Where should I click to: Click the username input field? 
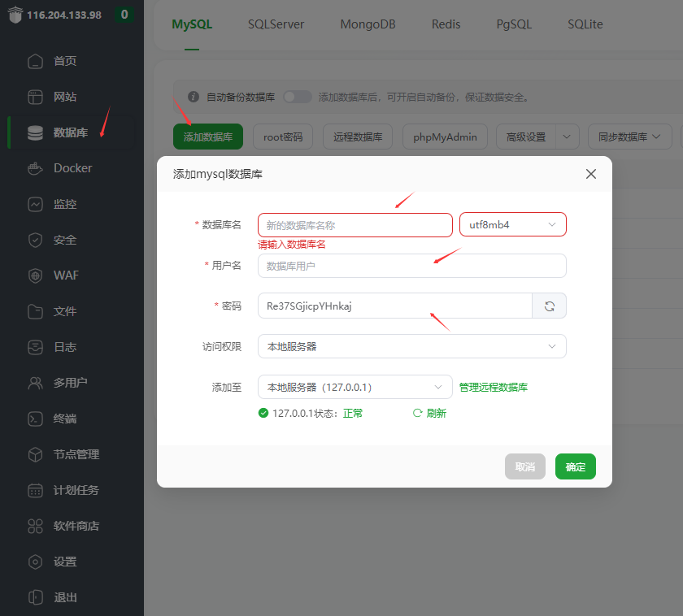click(x=411, y=266)
